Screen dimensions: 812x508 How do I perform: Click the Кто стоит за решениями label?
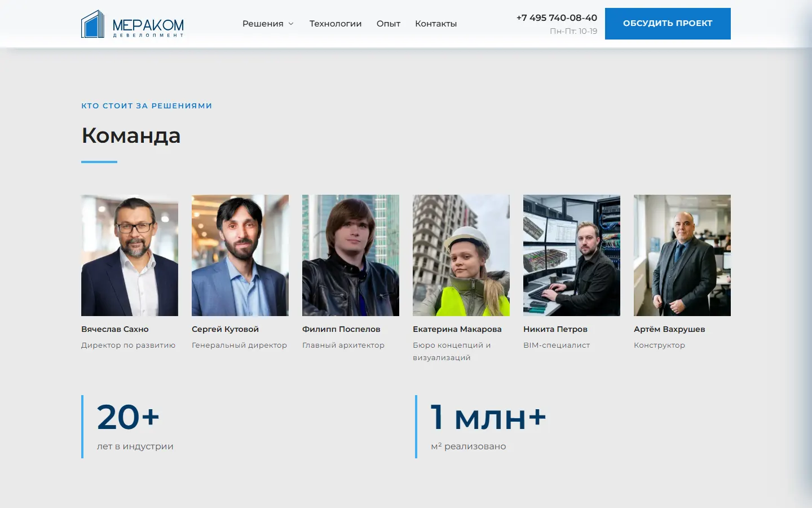pos(147,106)
